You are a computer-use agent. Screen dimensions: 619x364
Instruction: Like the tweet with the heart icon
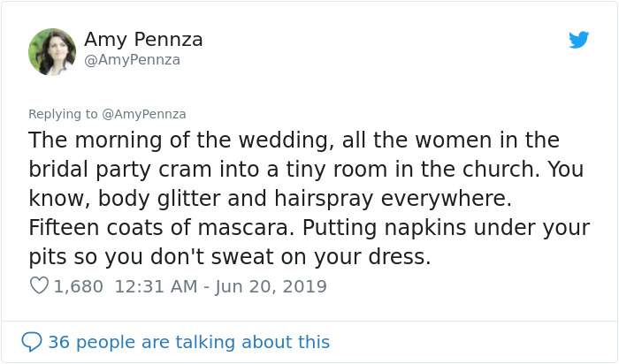[39, 286]
